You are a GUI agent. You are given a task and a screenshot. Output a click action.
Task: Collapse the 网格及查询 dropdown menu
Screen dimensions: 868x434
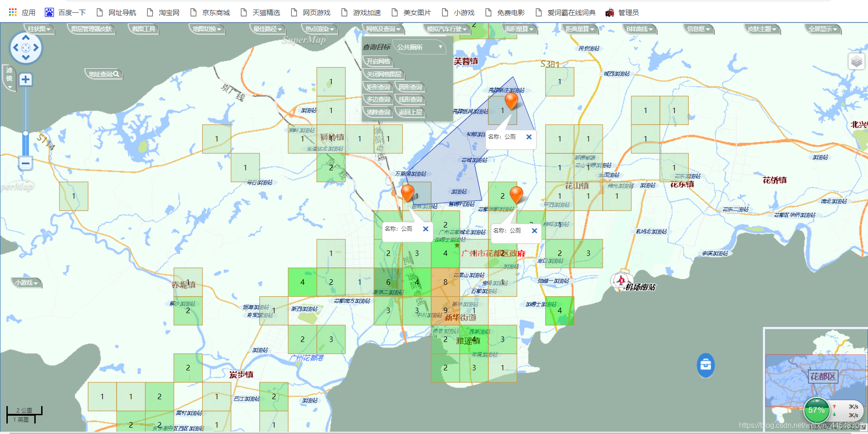pos(383,29)
